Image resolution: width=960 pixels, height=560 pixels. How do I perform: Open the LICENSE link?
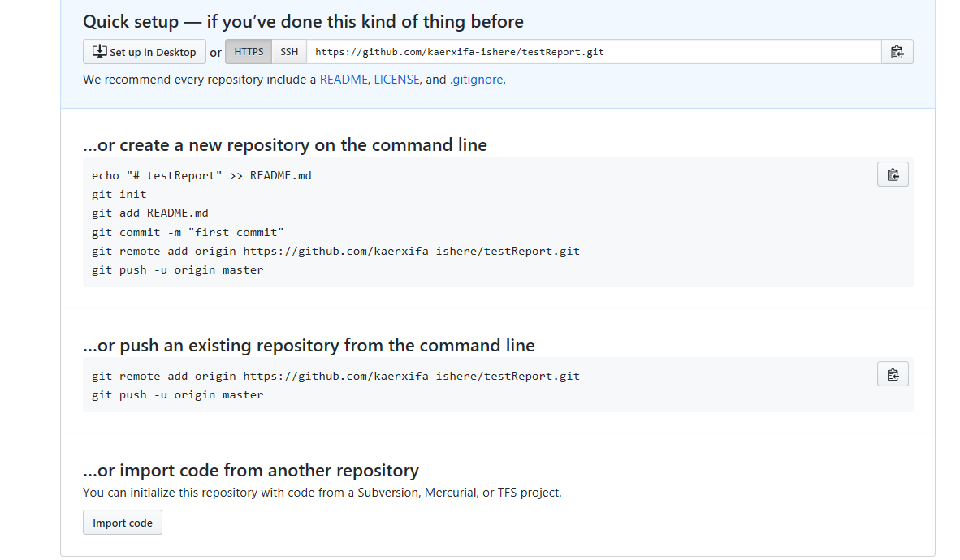(396, 80)
